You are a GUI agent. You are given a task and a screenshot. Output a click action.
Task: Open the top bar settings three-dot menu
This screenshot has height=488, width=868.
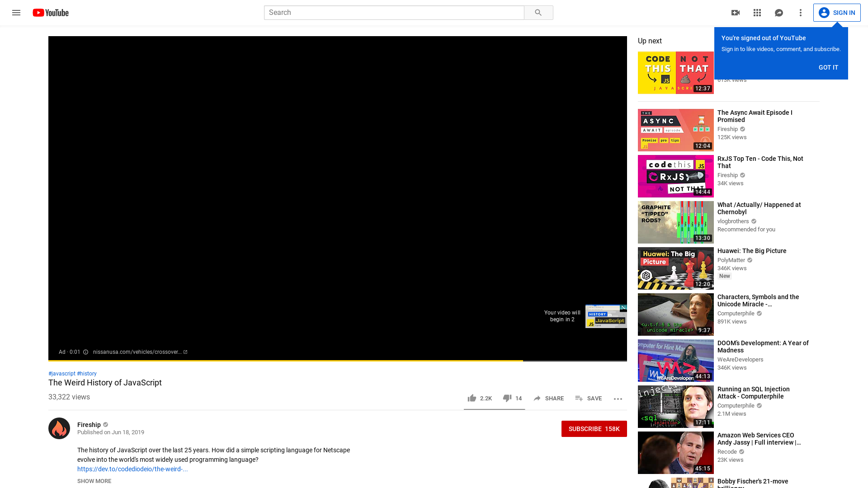[x=801, y=13]
